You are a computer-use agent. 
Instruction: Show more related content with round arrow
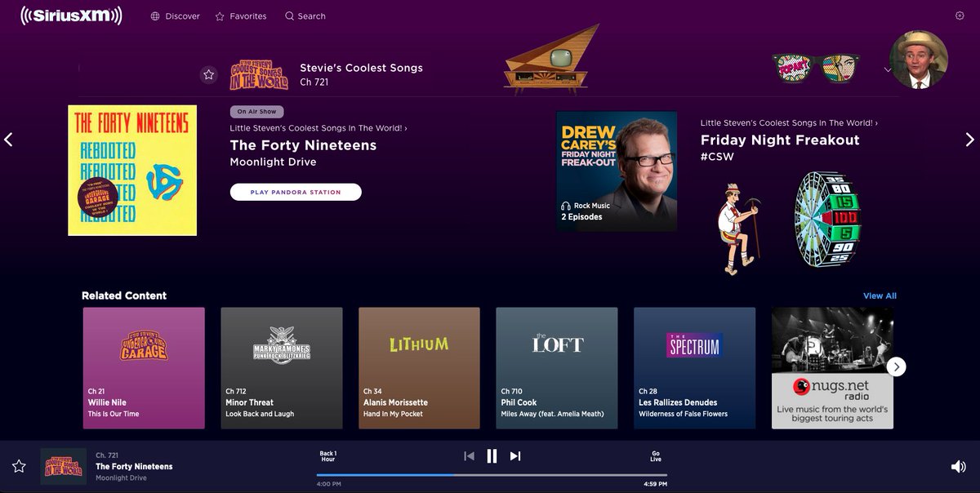[x=897, y=366]
